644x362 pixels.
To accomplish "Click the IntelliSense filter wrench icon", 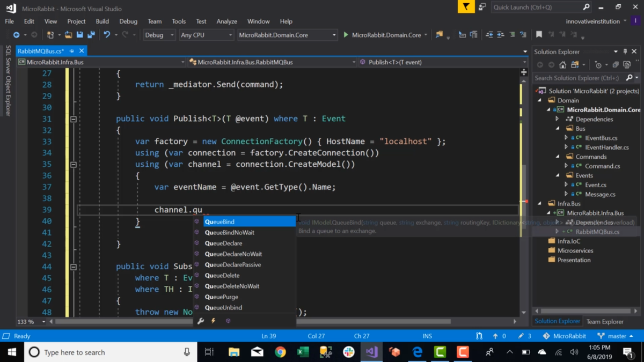I will [201, 321].
